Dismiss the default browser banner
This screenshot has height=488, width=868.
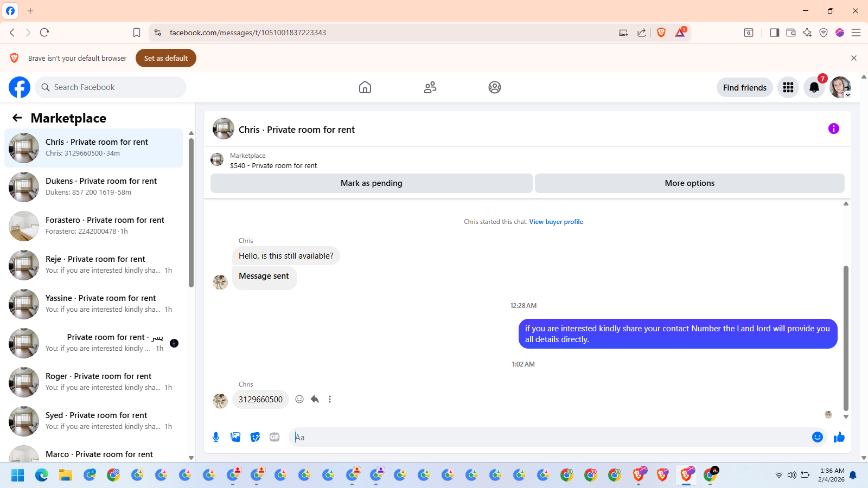tap(854, 58)
